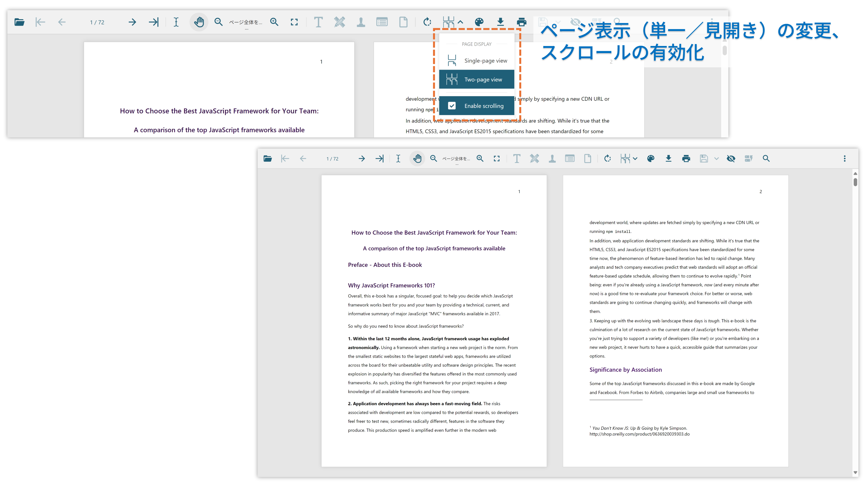Screen dimensions: 868x488
Task: Print the document from lower viewer
Action: 686,159
